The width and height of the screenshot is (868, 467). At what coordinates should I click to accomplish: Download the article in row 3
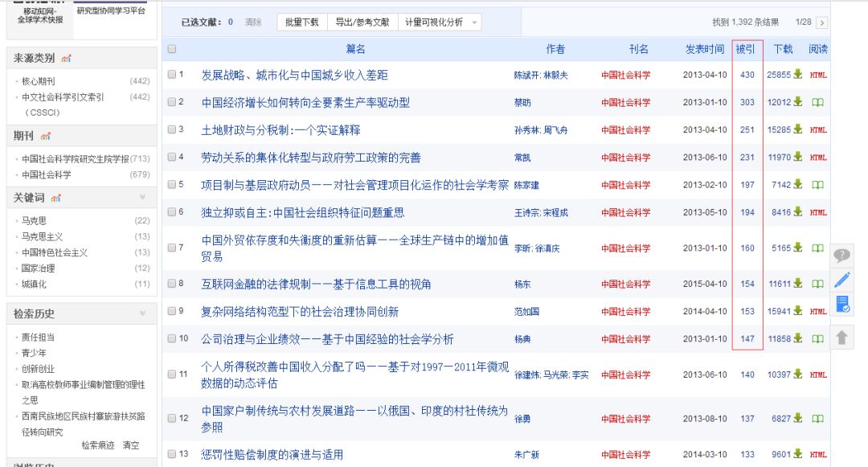[x=798, y=129]
